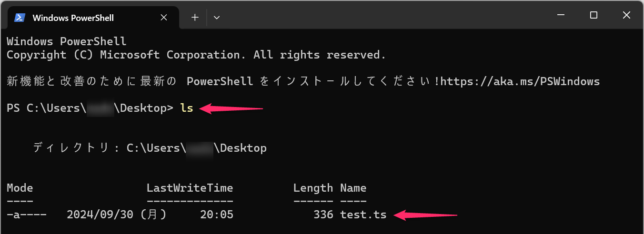Click the Mode column header
The image size is (644, 234).
pos(20,188)
